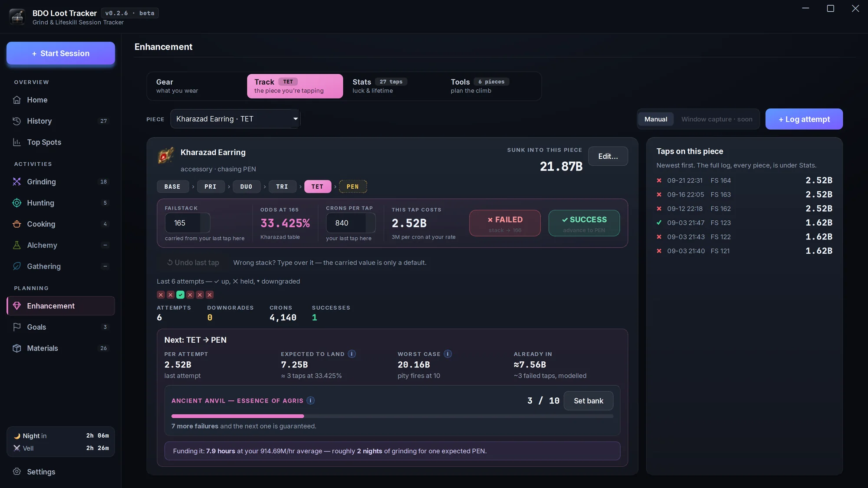The width and height of the screenshot is (868, 488).
Task: Click the Top Spots chart icon
Action: [17, 142]
